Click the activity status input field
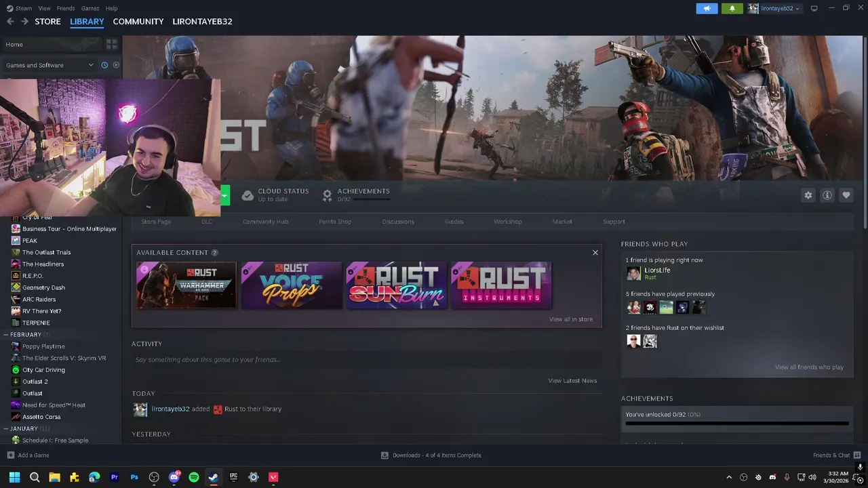 pyautogui.click(x=367, y=360)
